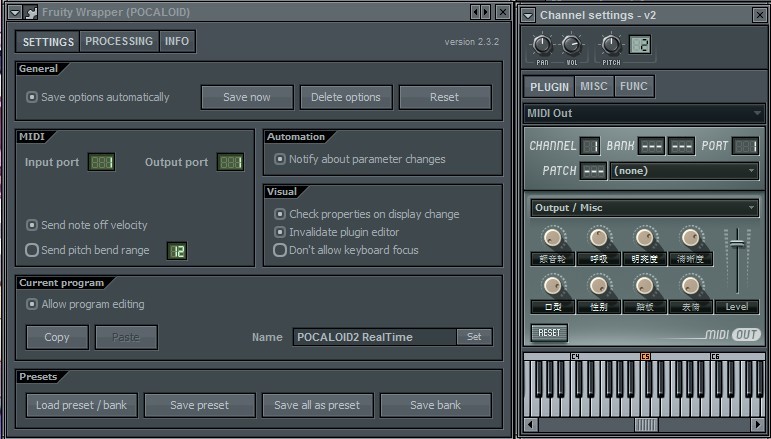The width and height of the screenshot is (771, 439).
Task: Click the POCALOID2 RealTime name field
Action: click(375, 337)
